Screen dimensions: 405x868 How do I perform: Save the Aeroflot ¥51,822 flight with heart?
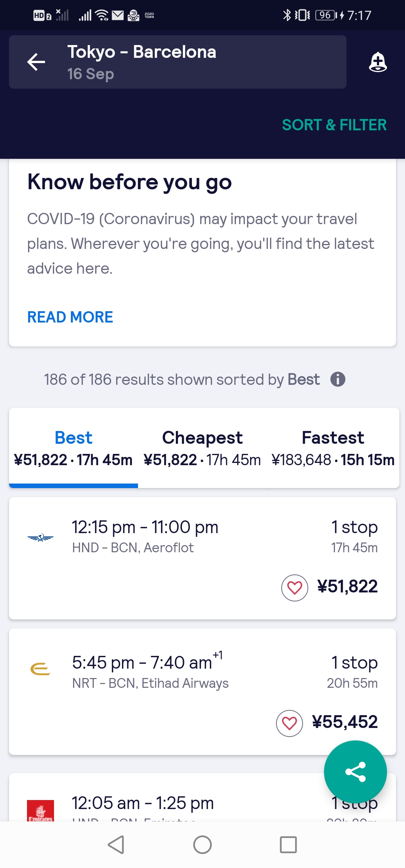295,588
